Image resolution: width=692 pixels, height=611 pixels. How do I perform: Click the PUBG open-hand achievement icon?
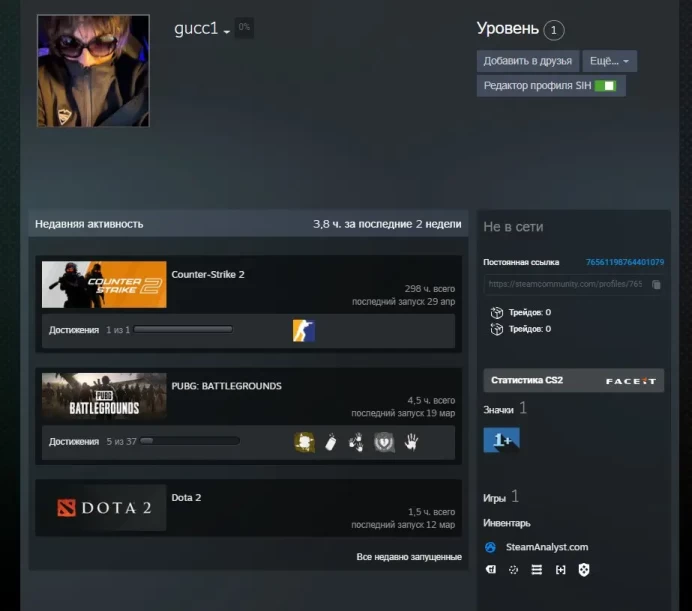click(x=411, y=442)
